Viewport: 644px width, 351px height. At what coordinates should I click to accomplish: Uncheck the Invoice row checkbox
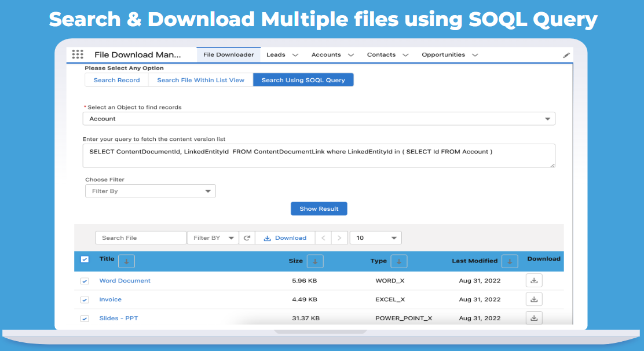point(85,299)
